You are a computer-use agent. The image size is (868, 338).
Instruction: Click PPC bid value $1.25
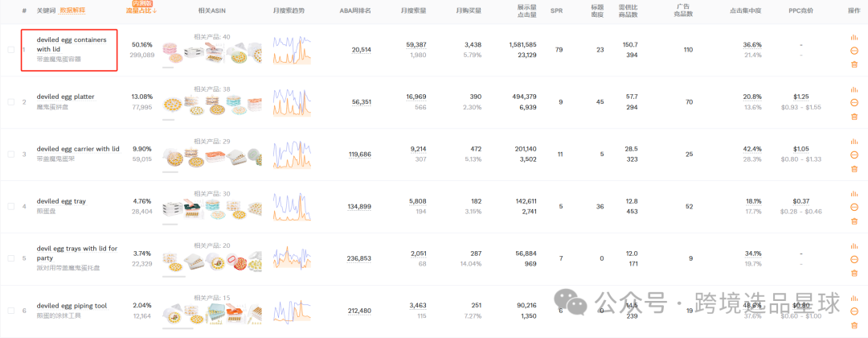(800, 97)
